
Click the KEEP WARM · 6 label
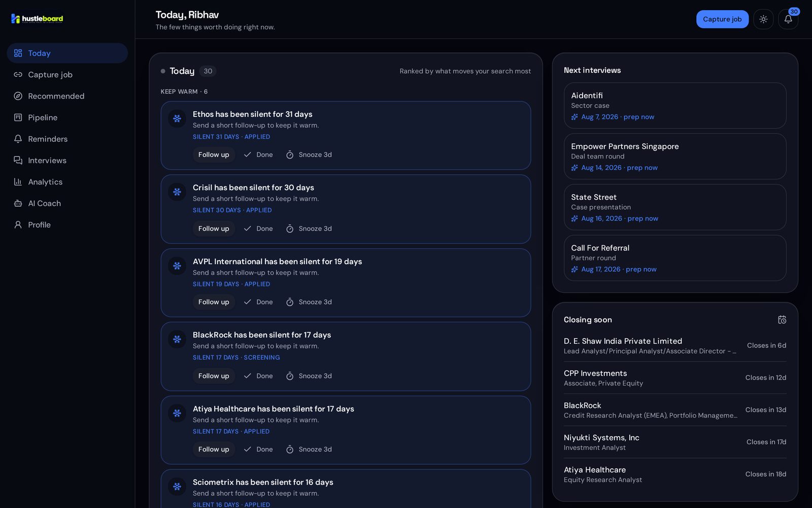(x=184, y=91)
